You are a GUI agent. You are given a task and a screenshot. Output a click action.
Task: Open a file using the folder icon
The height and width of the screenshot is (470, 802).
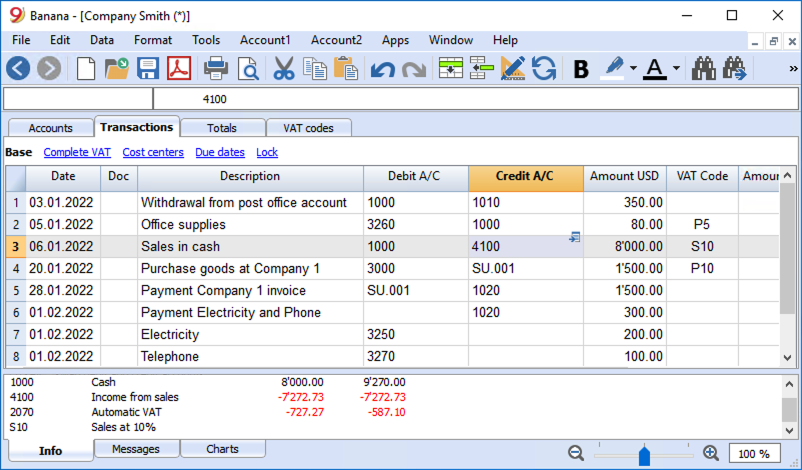click(x=117, y=69)
